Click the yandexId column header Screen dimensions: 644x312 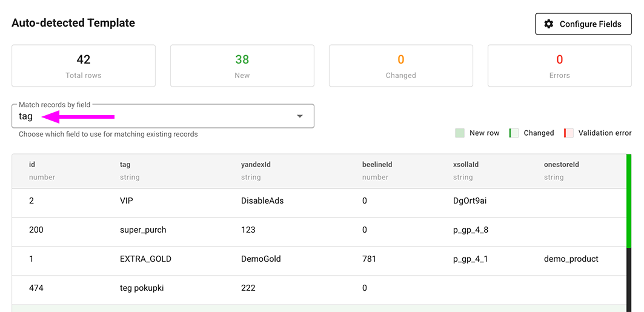256,164
